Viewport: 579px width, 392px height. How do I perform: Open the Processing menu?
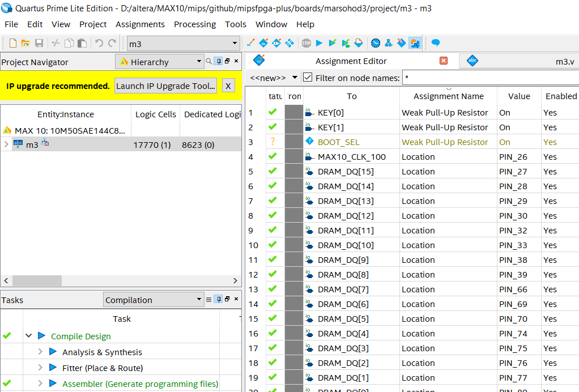coord(194,24)
